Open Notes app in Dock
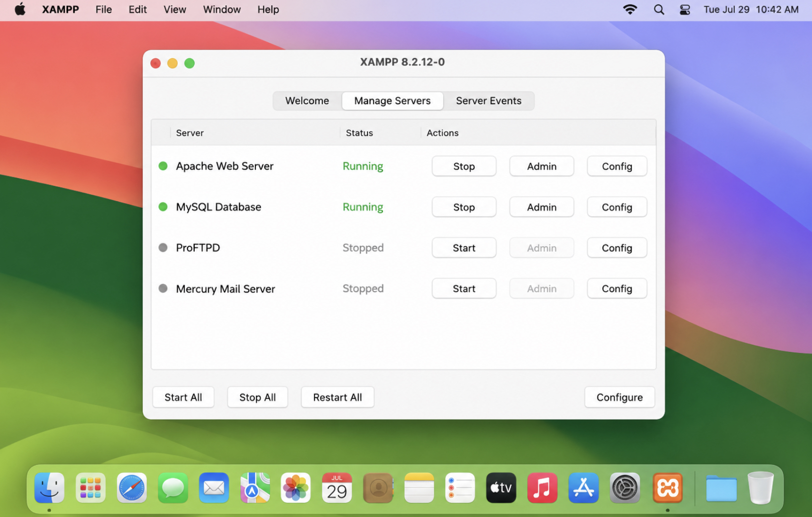Image resolution: width=812 pixels, height=517 pixels. (419, 488)
